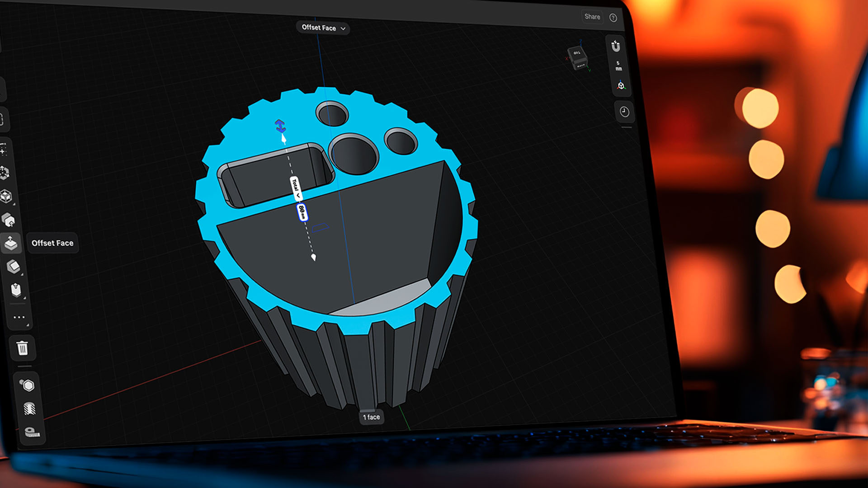Click the 80 mm offset value field
The width and height of the screenshot is (868, 488).
[302, 212]
